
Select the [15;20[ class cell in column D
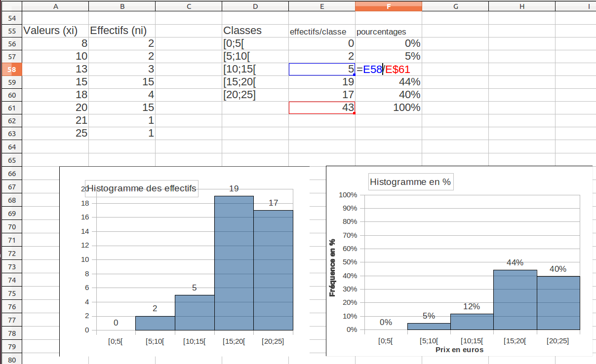(240, 82)
